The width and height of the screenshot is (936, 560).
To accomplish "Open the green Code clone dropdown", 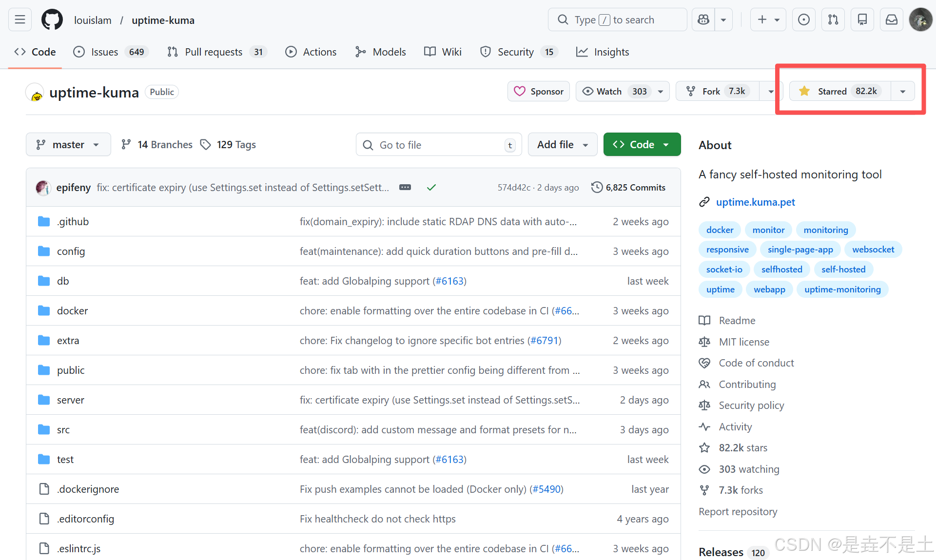I will click(642, 145).
